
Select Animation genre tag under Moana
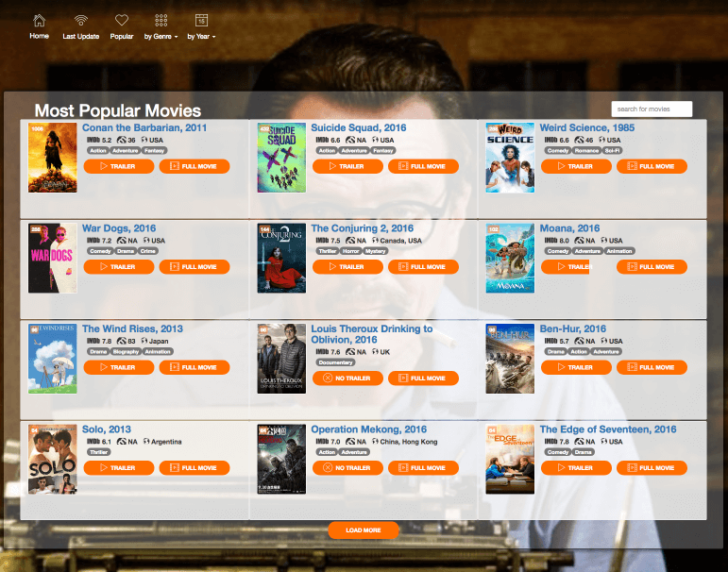618,251
